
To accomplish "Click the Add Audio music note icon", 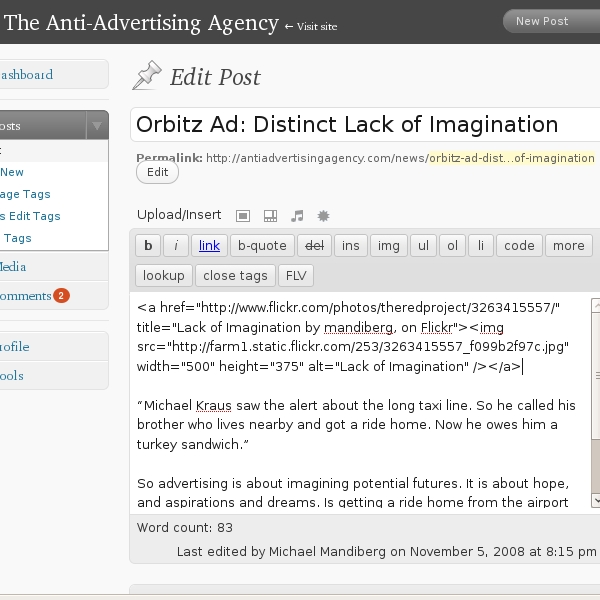I will tap(296, 215).
